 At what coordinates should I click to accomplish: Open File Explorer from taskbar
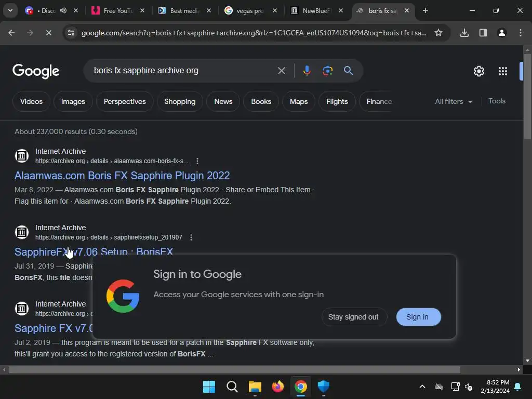[x=255, y=387]
